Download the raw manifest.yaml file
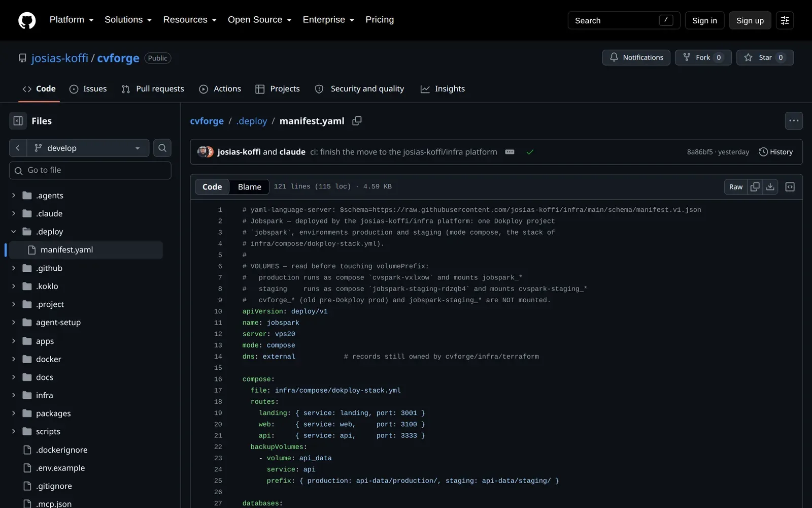The image size is (812, 508). coord(770,187)
